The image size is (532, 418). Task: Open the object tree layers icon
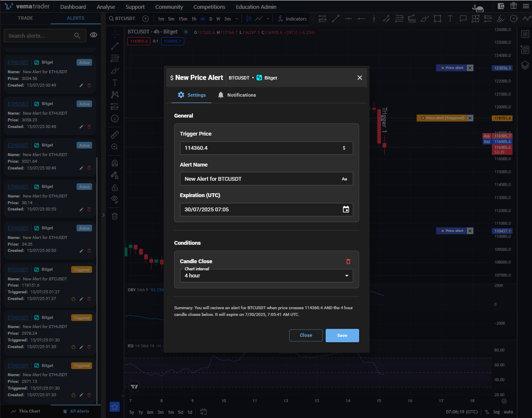525,65
